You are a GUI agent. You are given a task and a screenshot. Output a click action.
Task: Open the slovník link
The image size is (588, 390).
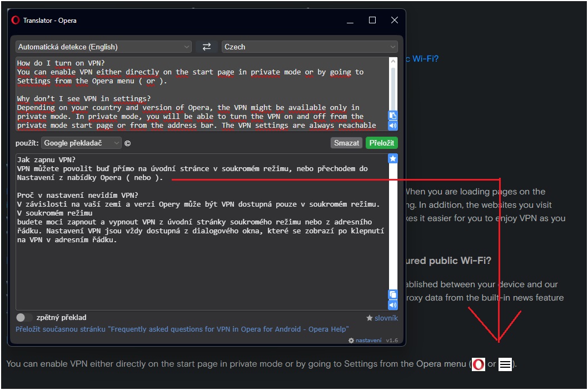[x=386, y=318]
